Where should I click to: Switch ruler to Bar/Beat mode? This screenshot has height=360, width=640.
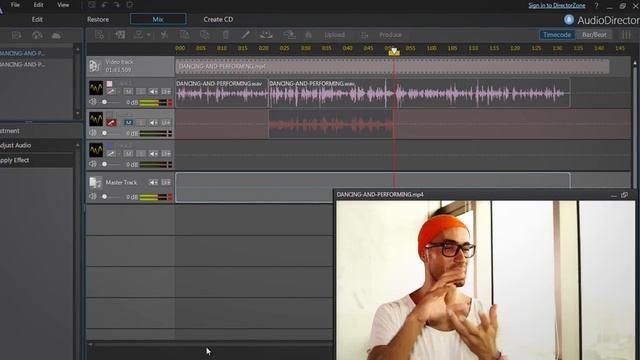594,35
